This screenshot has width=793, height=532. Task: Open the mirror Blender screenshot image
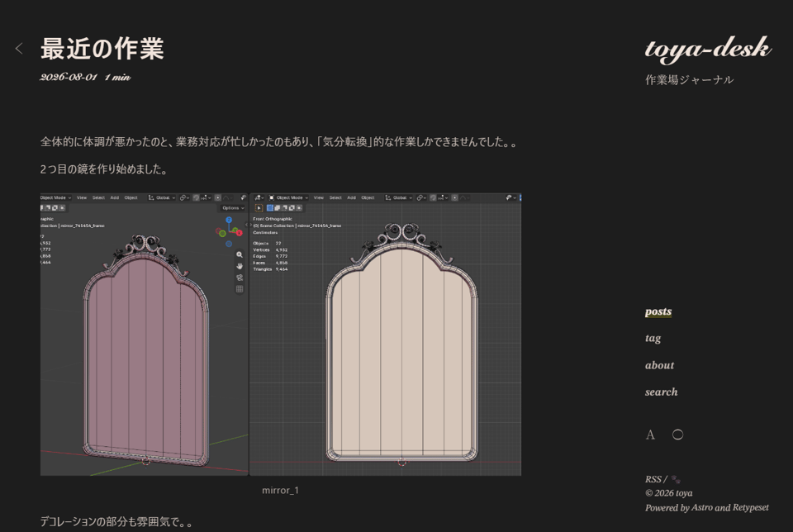(x=281, y=335)
